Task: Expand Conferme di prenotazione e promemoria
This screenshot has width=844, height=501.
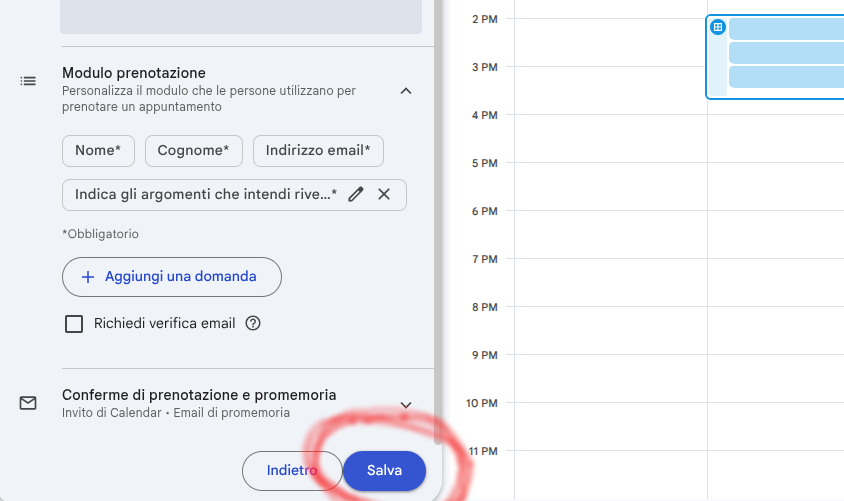Action: pos(406,405)
